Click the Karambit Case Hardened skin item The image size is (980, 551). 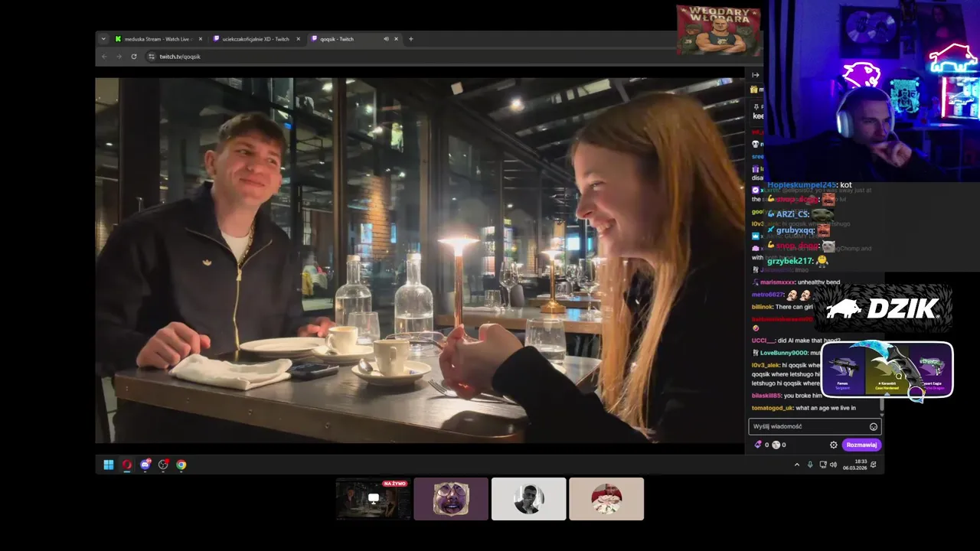(x=887, y=370)
